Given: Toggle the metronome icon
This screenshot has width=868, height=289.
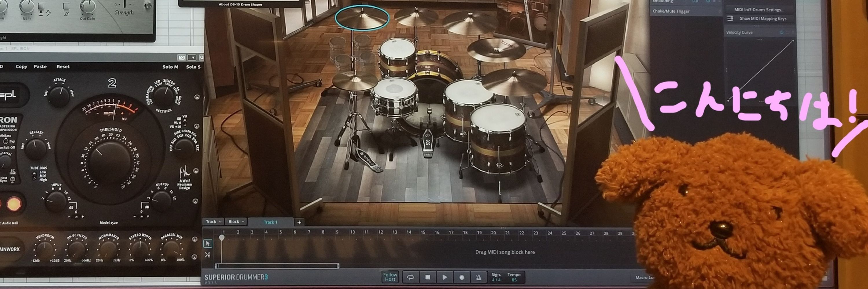Looking at the screenshot, I should click(479, 277).
